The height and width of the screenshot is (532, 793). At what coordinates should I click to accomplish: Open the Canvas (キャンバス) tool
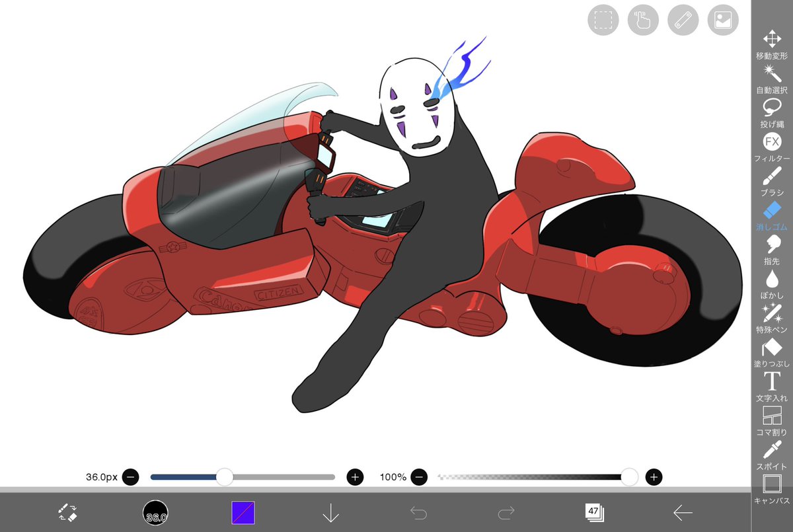pos(772,491)
